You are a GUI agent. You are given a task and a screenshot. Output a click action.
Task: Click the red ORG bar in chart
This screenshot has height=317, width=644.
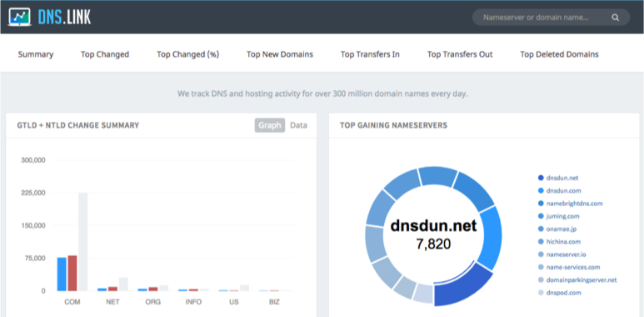153,289
